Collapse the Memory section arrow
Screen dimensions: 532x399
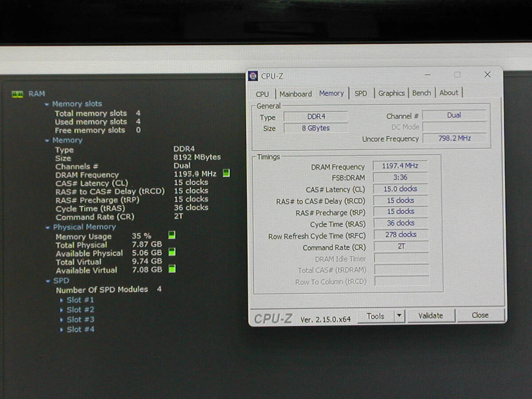tap(48, 141)
